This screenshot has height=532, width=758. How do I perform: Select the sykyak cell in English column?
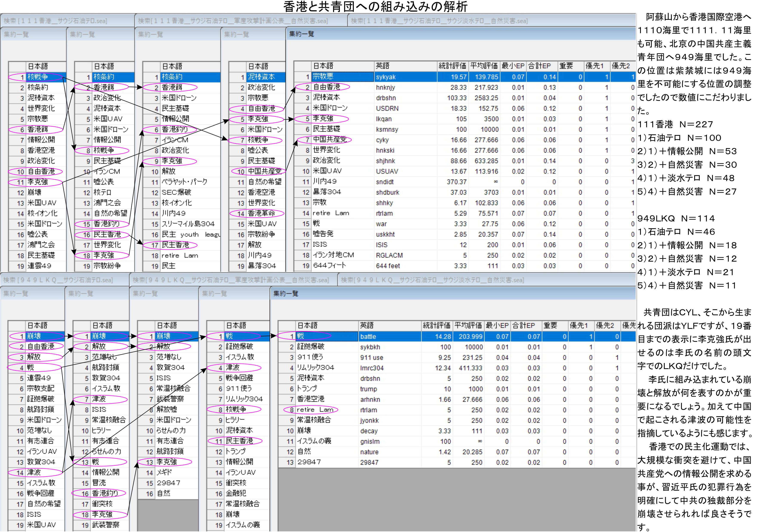(386, 77)
